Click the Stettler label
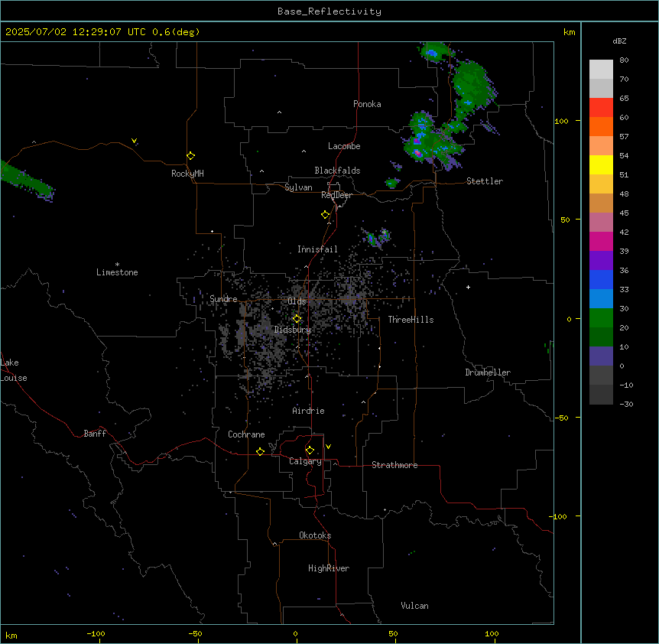Viewport: 659px width, 644px height. pos(485,181)
